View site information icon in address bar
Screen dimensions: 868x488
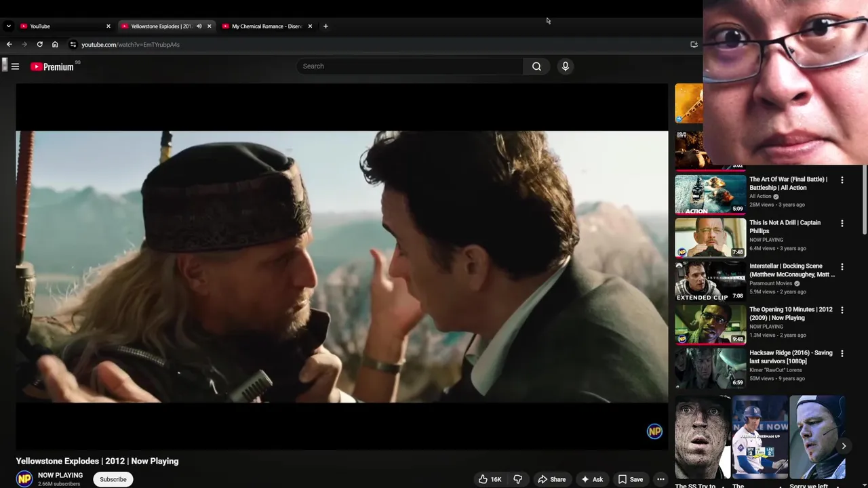tap(73, 44)
